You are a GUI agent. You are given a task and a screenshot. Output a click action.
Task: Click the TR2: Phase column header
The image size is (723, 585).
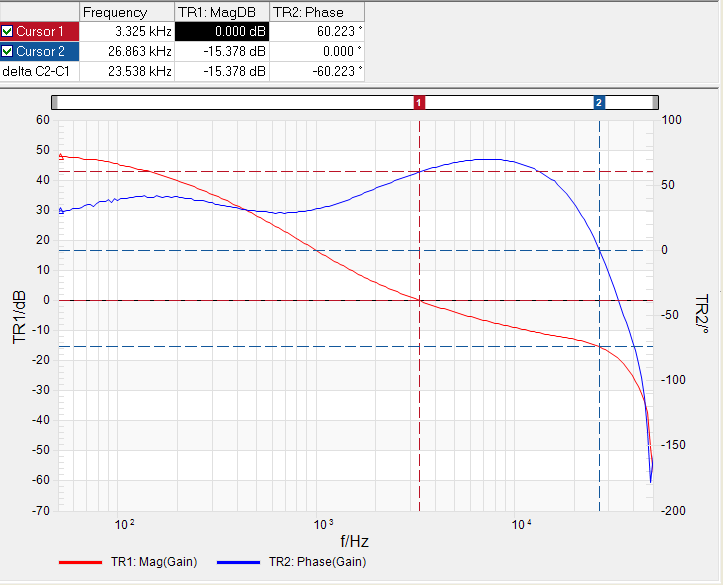pyautogui.click(x=317, y=12)
